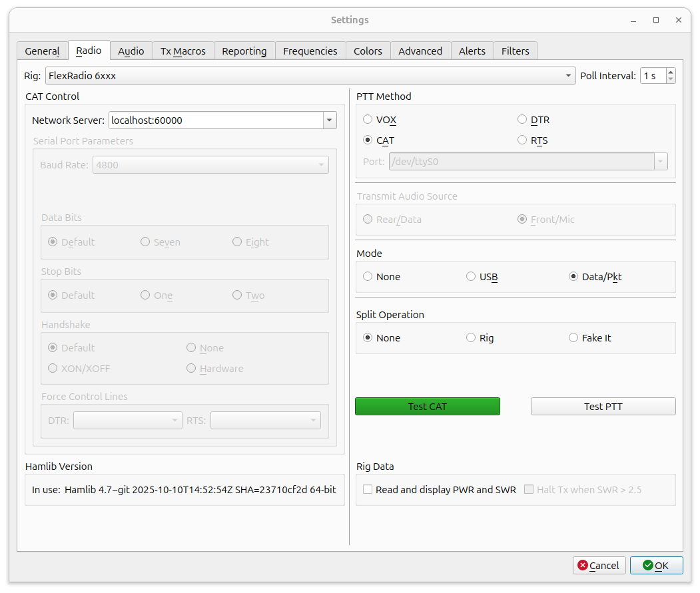Set Mode to USB
The height and width of the screenshot is (593, 700).
point(471,277)
